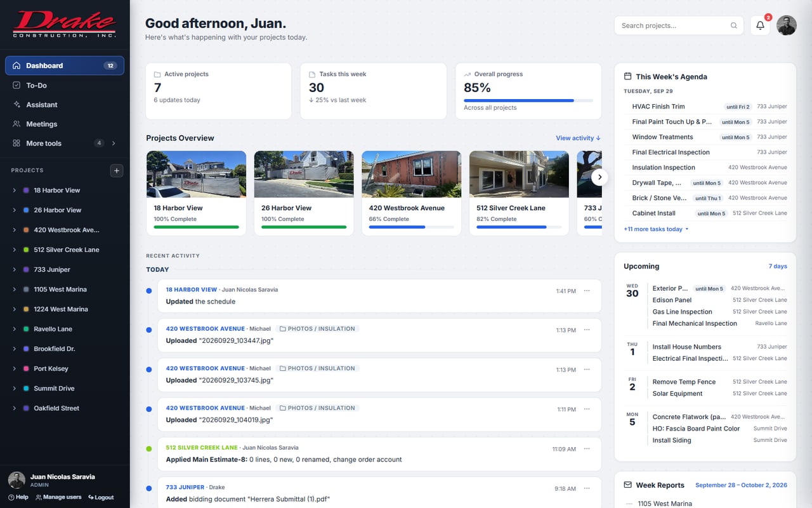Add a new project with plus icon
812x508 pixels.
coord(116,170)
